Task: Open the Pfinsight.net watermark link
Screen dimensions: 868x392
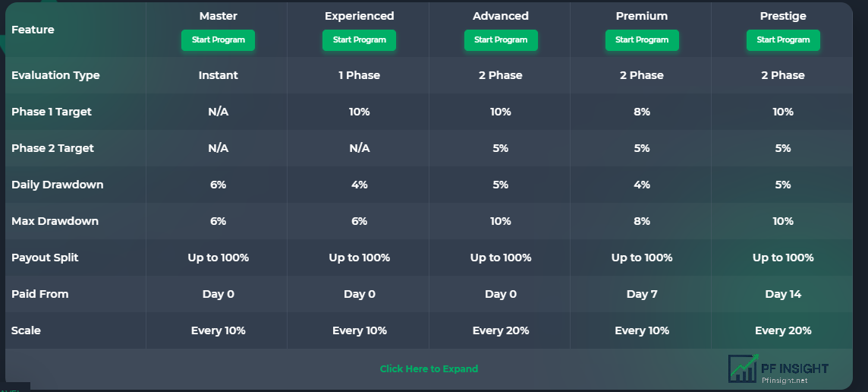Action: coord(785,381)
